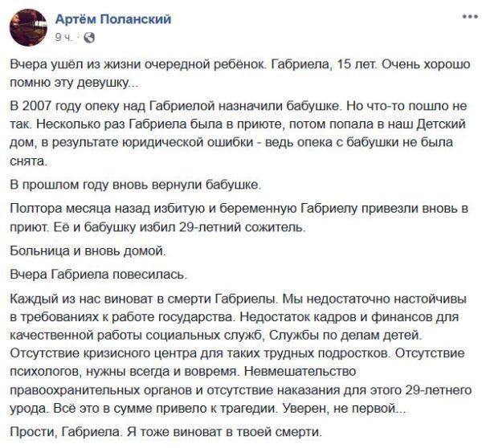The image size is (482, 448).
Task: Click the phrase 'Службы по делам детей'
Action: click(345, 336)
